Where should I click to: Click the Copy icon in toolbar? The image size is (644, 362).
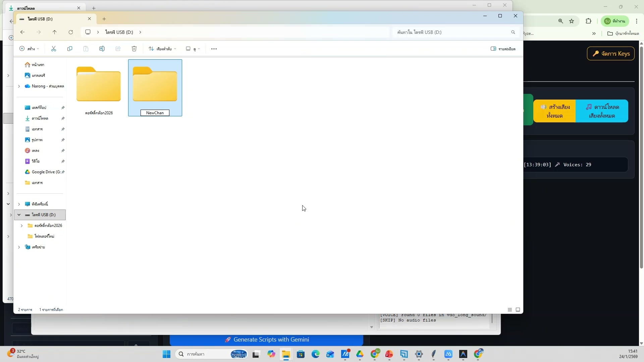coord(70,49)
